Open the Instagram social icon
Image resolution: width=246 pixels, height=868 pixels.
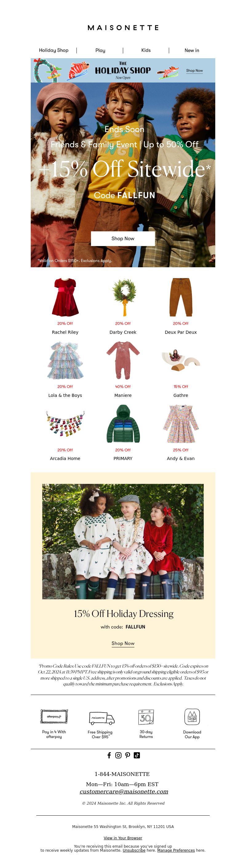[x=118, y=755]
